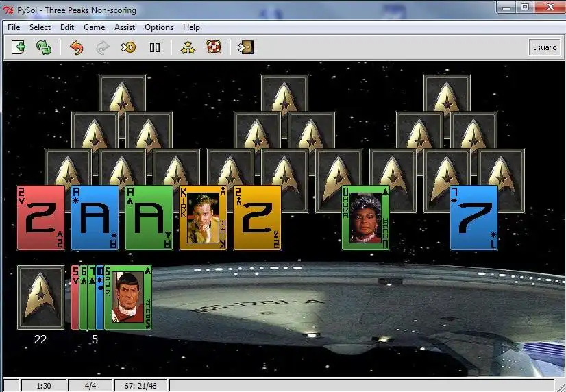The width and height of the screenshot is (566, 392).
Task: Maximize the PySol window
Action: coord(525,8)
